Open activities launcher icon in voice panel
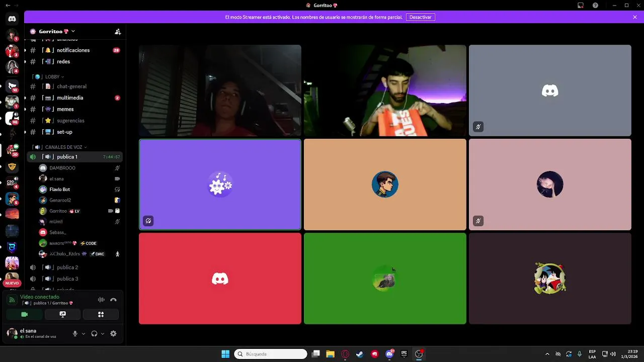This screenshot has height=362, width=644. pos(101,314)
